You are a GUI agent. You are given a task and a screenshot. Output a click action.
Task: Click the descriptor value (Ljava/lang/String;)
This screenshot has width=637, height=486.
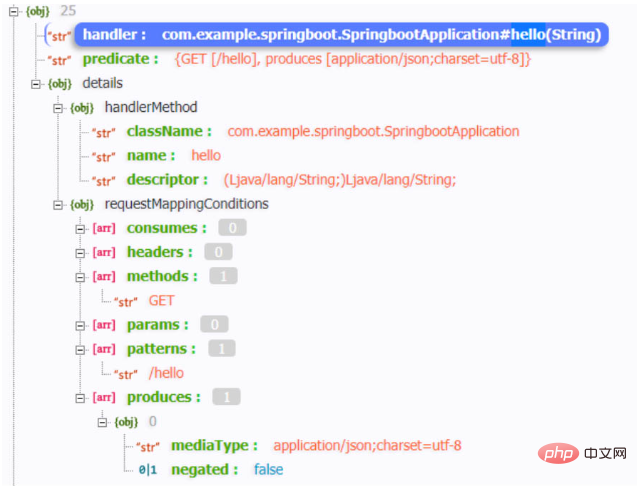340,180
